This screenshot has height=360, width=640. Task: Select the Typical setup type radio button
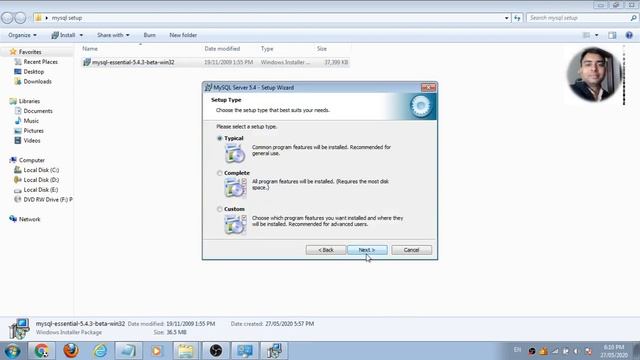tap(220, 138)
